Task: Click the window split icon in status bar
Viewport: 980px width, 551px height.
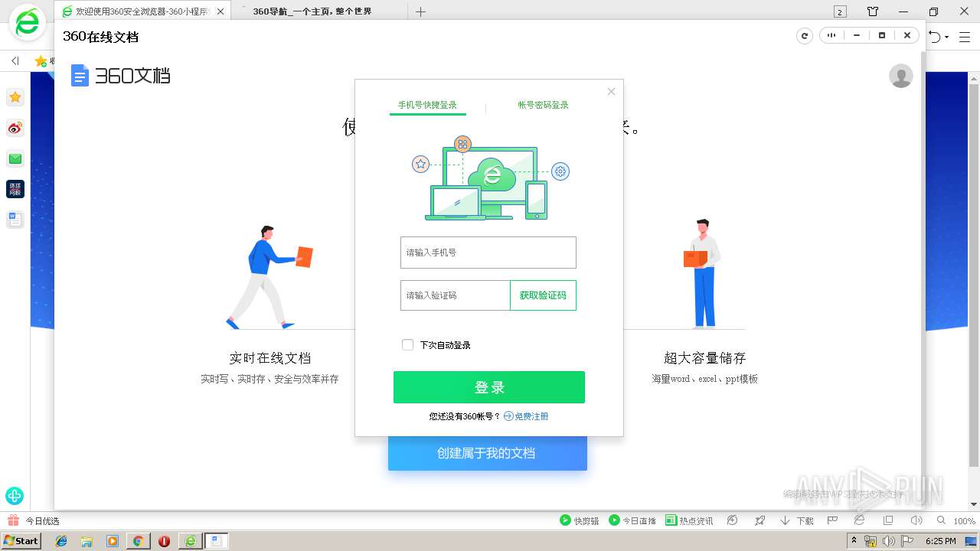Action: click(x=888, y=520)
